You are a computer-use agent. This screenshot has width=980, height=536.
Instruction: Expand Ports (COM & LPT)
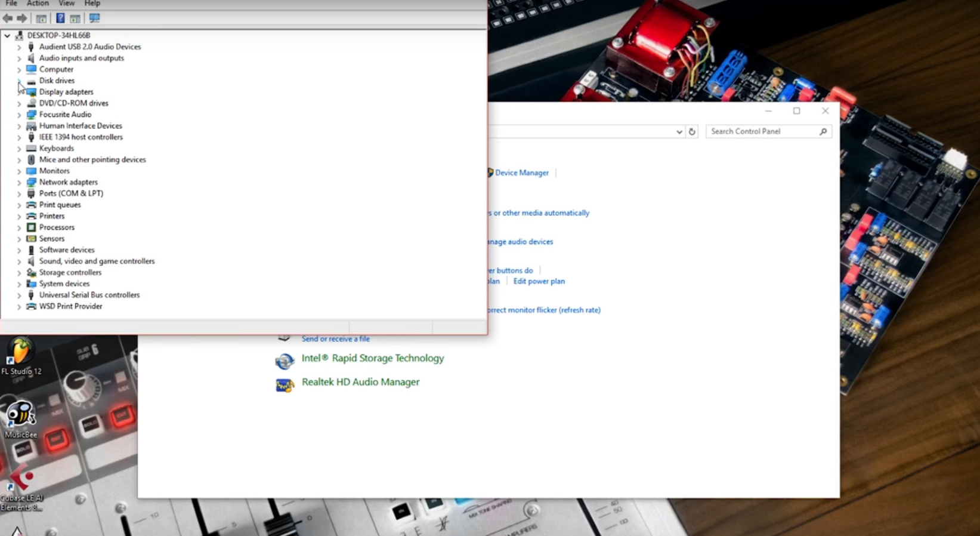pos(18,193)
